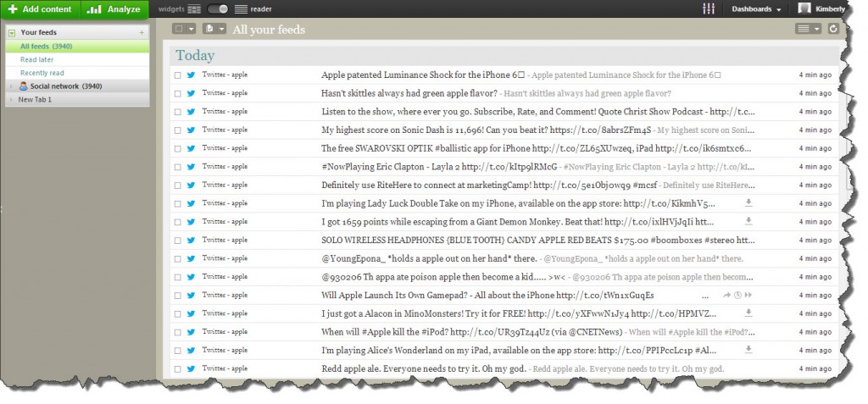Open the Analyze view
The image size is (868, 404).
coord(114,9)
